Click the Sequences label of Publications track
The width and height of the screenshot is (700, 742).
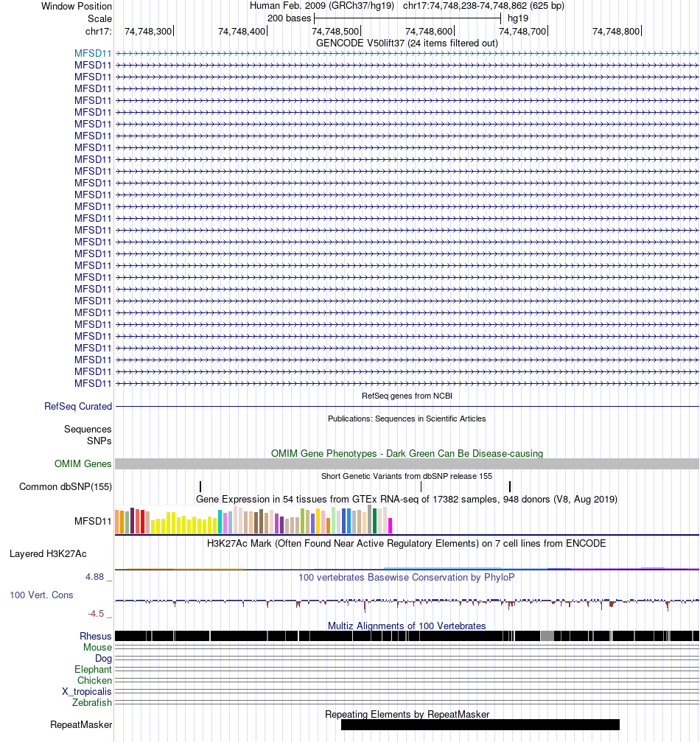[88, 429]
